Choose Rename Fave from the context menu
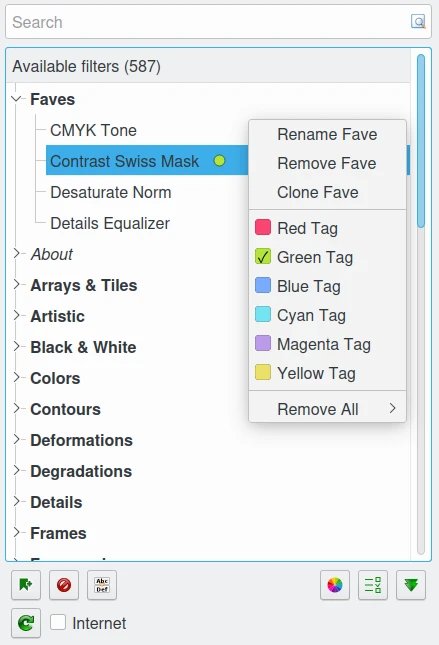The width and height of the screenshot is (439, 645). pyautogui.click(x=328, y=135)
